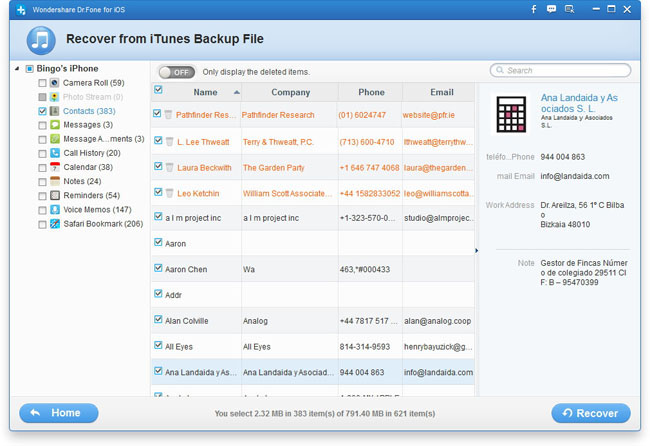Viewport: 650px width, 446px height.
Task: Select Camera Roll in sidebar
Action: point(93,83)
